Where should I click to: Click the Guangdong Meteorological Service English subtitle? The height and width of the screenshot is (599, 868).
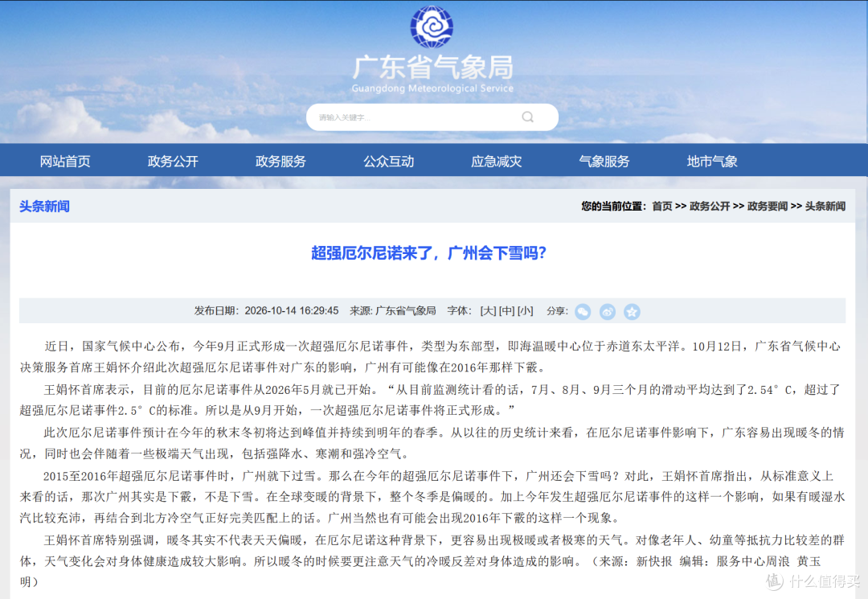pyautogui.click(x=432, y=88)
